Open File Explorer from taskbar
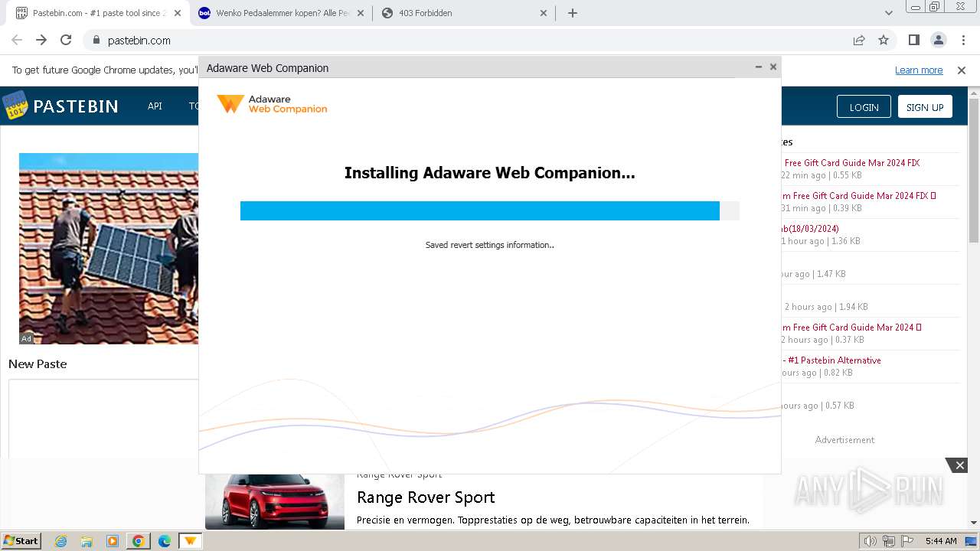This screenshot has width=980, height=551. tap(87, 541)
